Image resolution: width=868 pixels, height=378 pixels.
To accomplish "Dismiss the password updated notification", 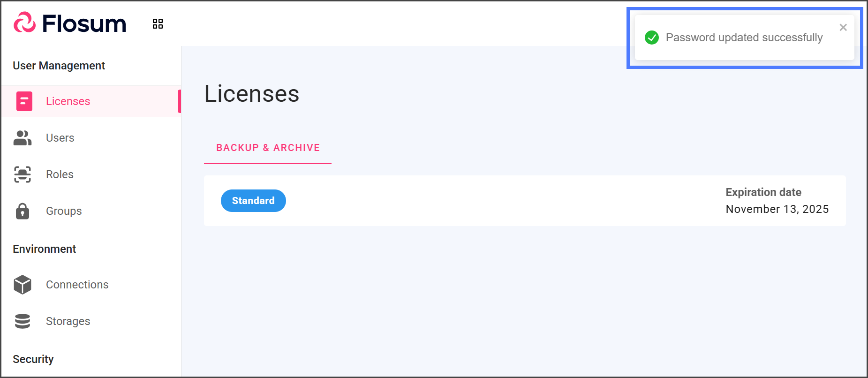I will click(x=843, y=28).
